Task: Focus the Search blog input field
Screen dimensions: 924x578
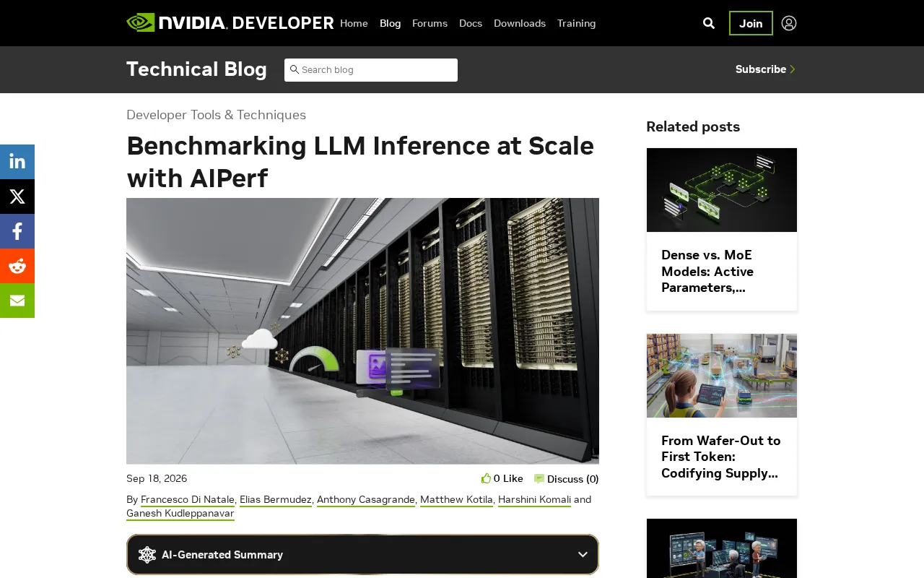Action: (371, 70)
